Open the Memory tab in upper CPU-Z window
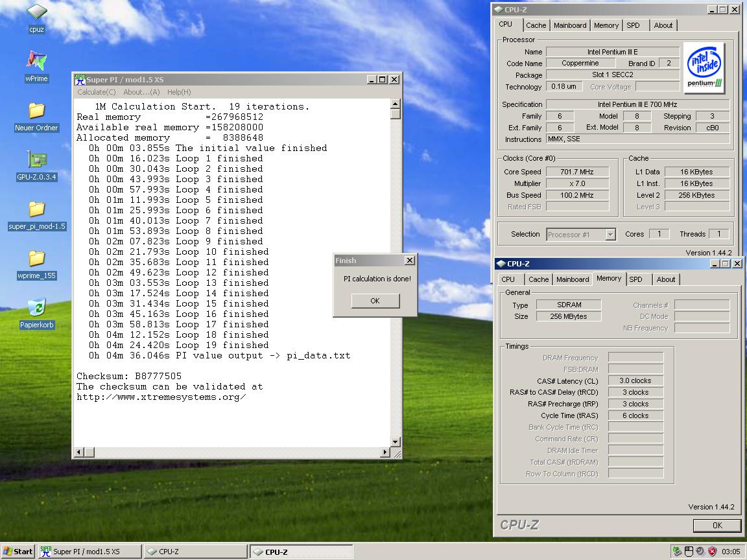The height and width of the screenshot is (560, 747). click(606, 25)
